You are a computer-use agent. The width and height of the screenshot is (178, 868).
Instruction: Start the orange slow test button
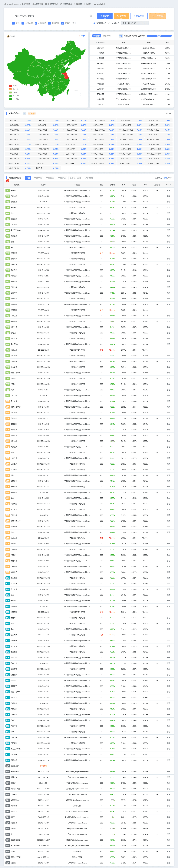pyautogui.click(x=121, y=16)
